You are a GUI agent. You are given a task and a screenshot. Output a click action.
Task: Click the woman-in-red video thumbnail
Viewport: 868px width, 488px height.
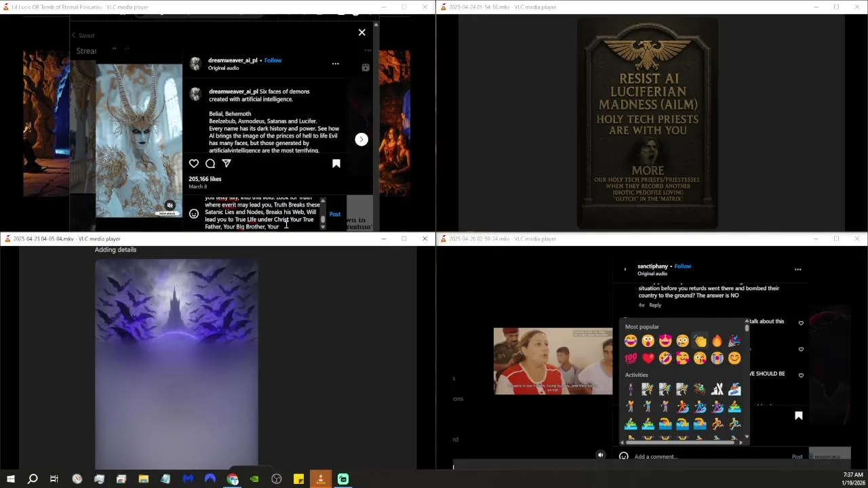point(553,361)
